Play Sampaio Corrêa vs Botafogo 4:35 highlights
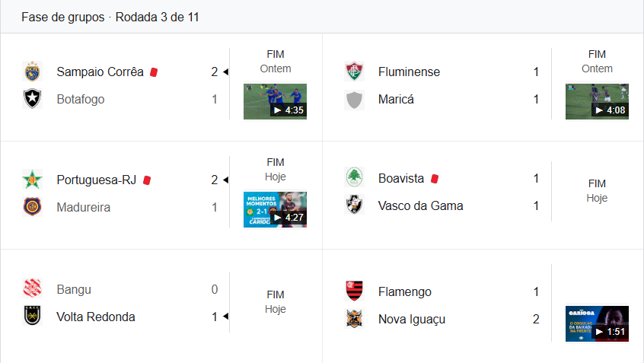 pos(275,101)
